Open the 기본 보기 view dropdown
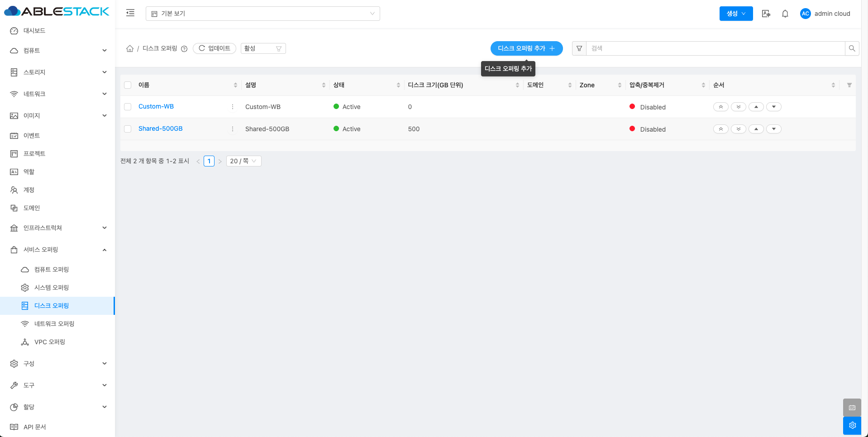The image size is (868, 437). [262, 14]
